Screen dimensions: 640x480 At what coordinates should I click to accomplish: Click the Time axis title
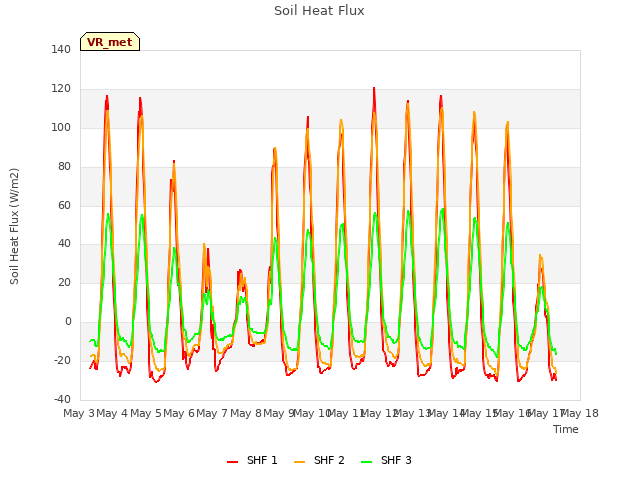click(x=566, y=429)
